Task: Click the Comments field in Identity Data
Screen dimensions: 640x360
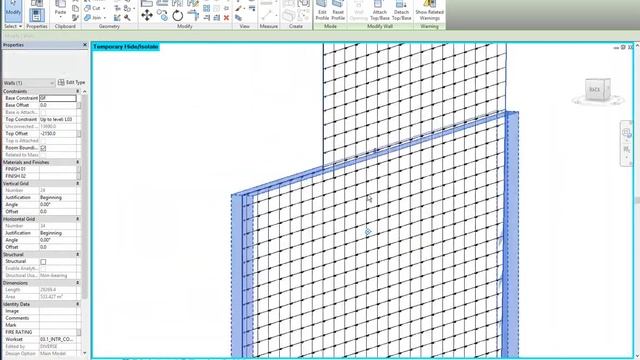Action: pyautogui.click(x=60, y=318)
